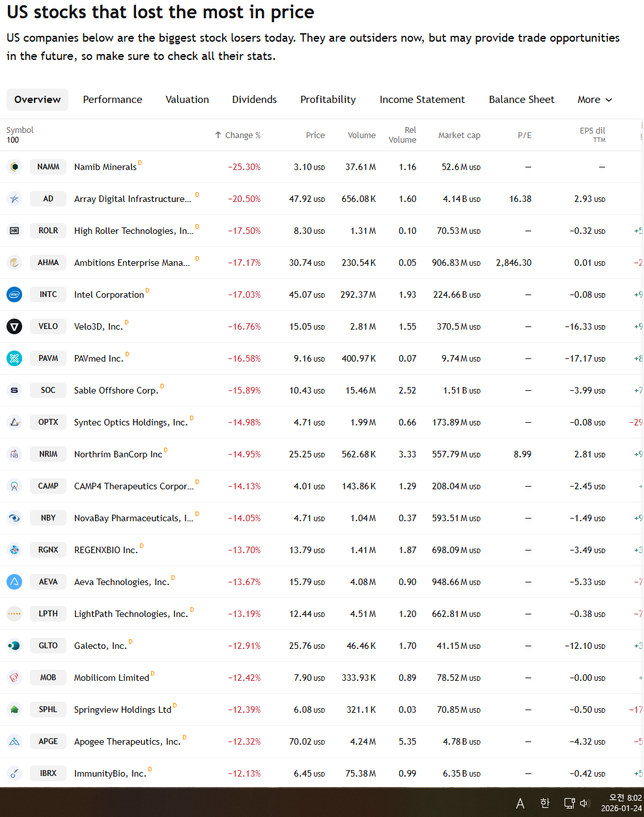Click Apogee's 5.35 relative volume value
The height and width of the screenshot is (817, 644).
(408, 742)
